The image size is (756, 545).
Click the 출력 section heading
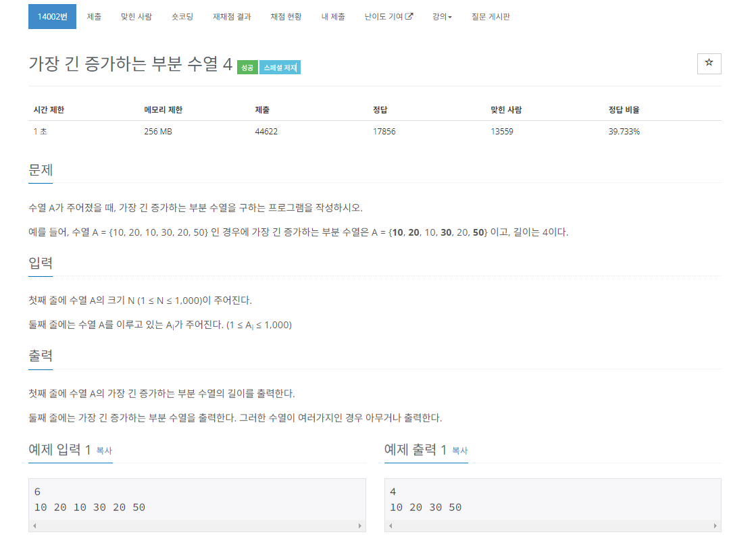click(x=41, y=356)
